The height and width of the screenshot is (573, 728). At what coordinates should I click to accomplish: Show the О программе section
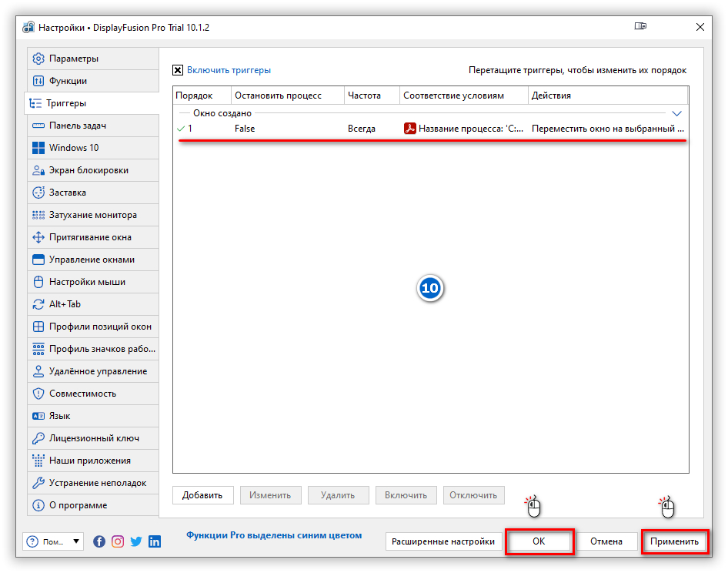click(x=93, y=505)
